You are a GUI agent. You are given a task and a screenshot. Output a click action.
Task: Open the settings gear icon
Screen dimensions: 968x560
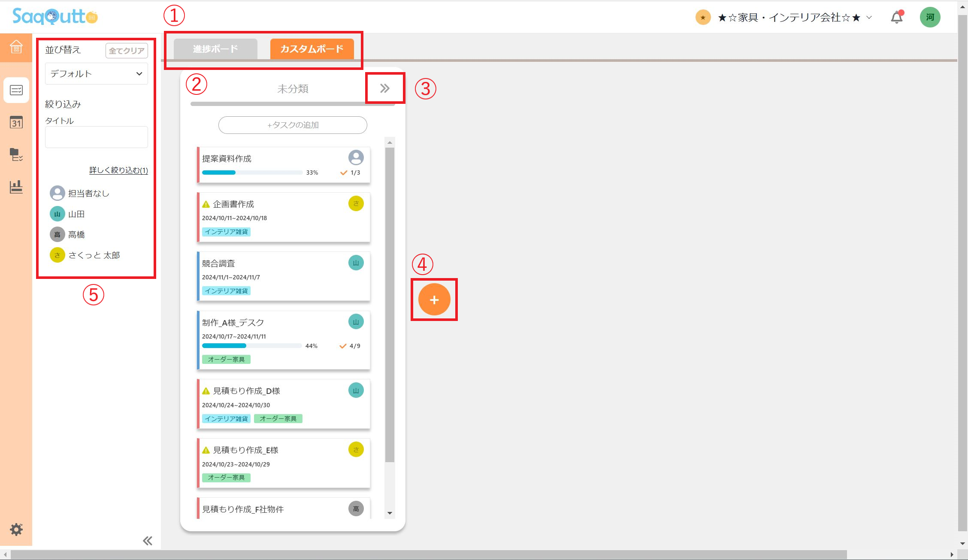pyautogui.click(x=16, y=529)
